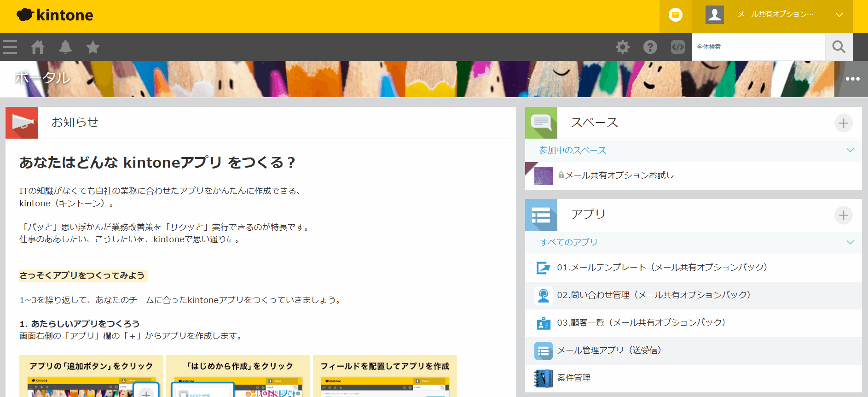
Task: Click the スペース section title
Action: [595, 123]
